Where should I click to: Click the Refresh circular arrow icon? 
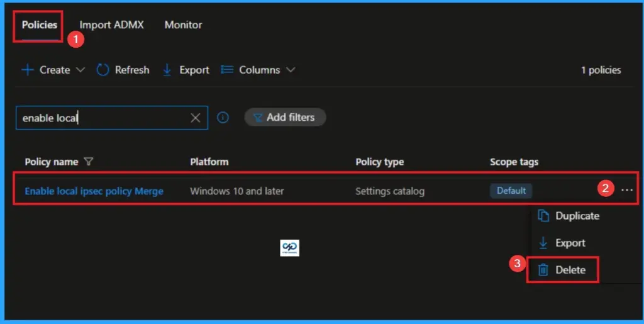(103, 70)
